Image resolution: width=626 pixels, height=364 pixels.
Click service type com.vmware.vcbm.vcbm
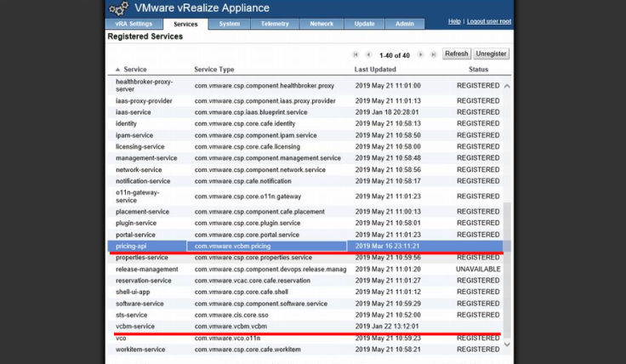pyautogui.click(x=230, y=327)
